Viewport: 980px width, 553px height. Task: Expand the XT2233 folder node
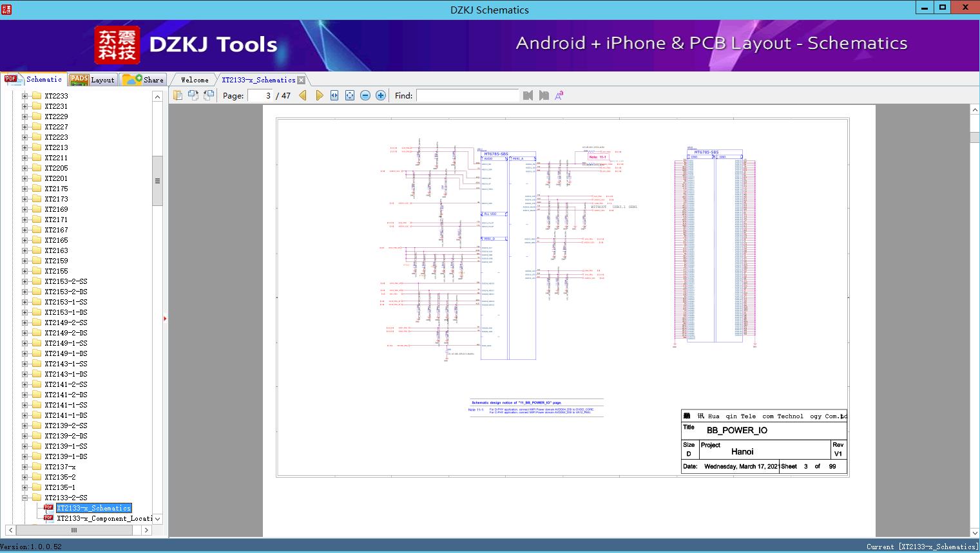[x=25, y=96]
